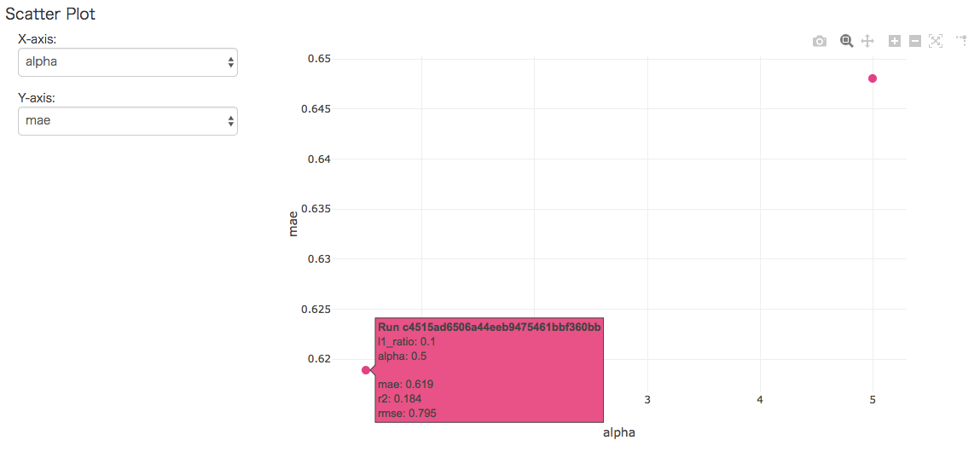Download the plot as PNG with camera icon
980x452 pixels.
820,41
